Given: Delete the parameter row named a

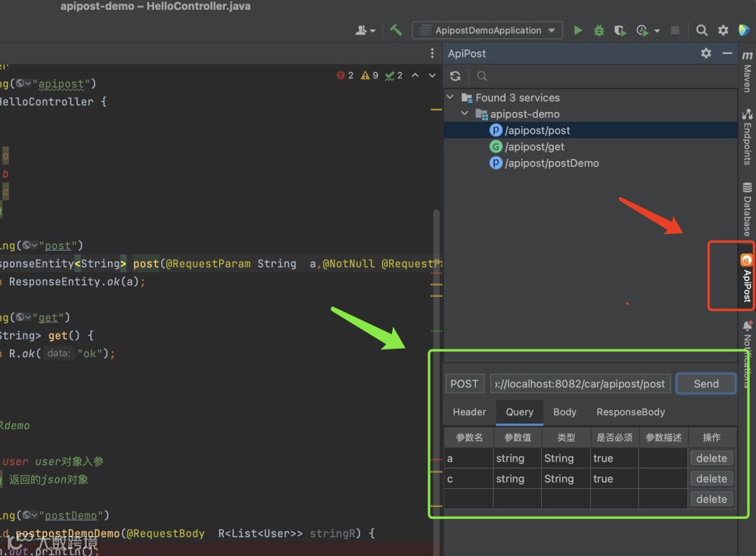Looking at the screenshot, I should (712, 458).
